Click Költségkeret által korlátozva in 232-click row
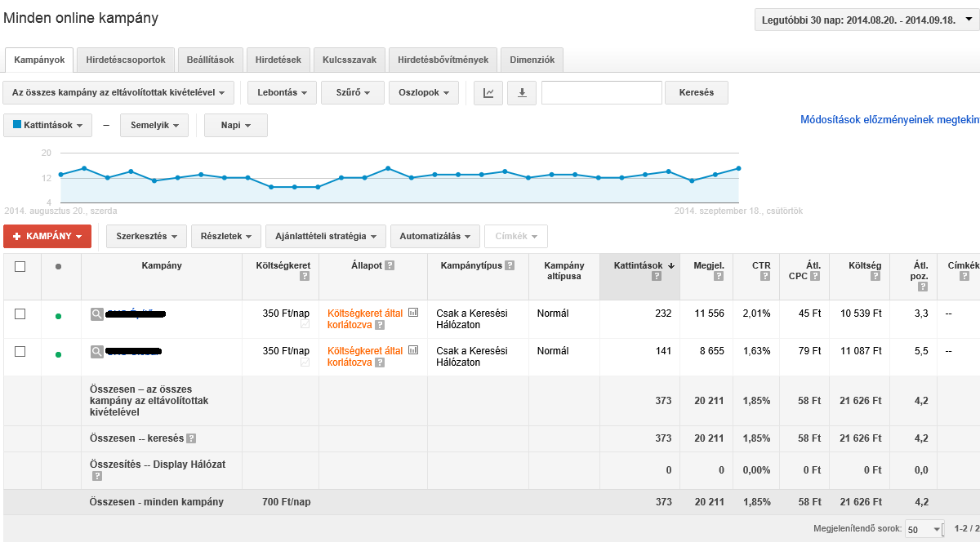This screenshot has height=547, width=980. pos(364,318)
